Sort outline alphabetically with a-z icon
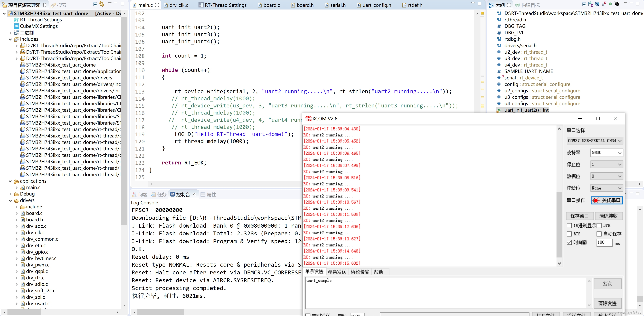Image resolution: width=644 pixels, height=316 pixels. tap(591, 4)
